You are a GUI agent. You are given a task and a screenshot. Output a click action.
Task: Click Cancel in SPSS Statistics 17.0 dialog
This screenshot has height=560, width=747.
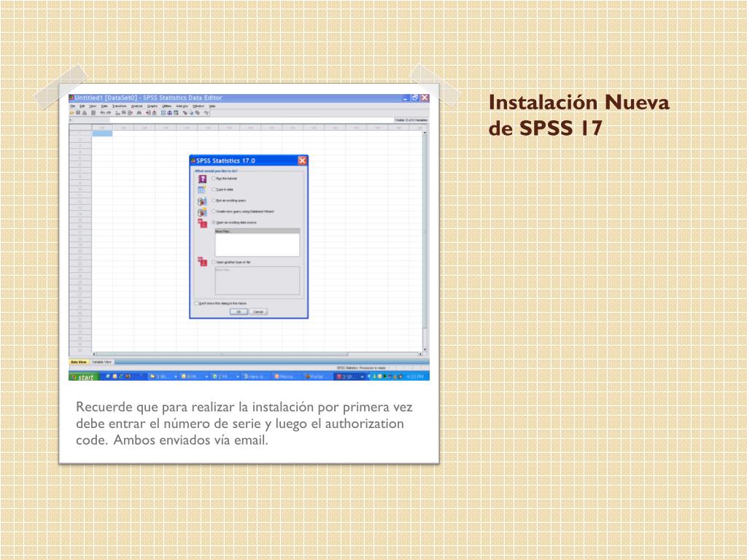click(x=258, y=312)
